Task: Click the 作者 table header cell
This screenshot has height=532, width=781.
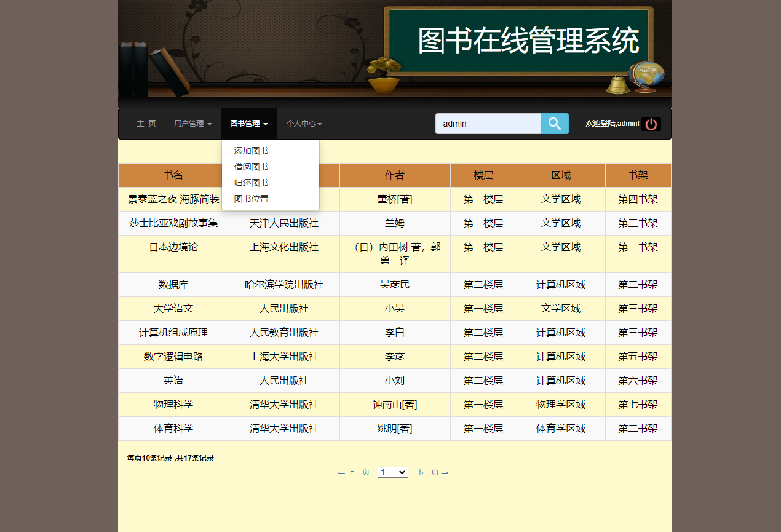Action: pyautogui.click(x=394, y=175)
